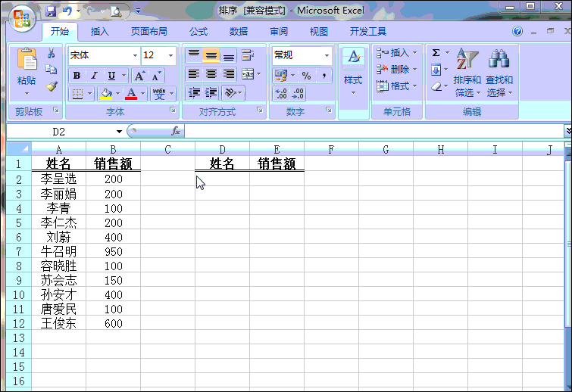The width and height of the screenshot is (572, 392).
Task: Align text to top of cell
Action: (193, 55)
